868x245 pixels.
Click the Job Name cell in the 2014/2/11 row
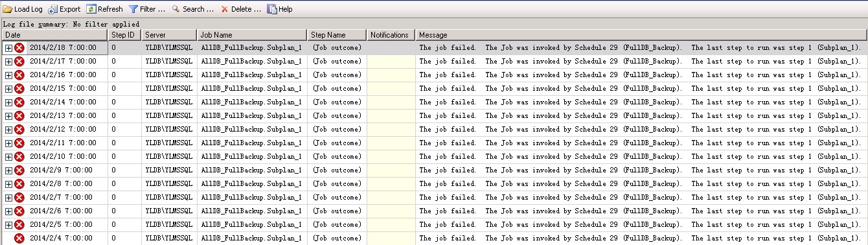point(252,143)
